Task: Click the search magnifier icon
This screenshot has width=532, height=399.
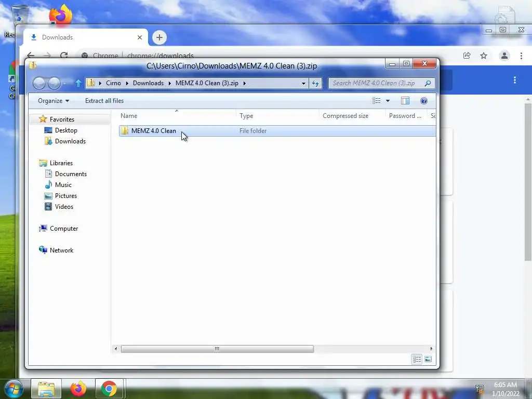Action: [428, 83]
